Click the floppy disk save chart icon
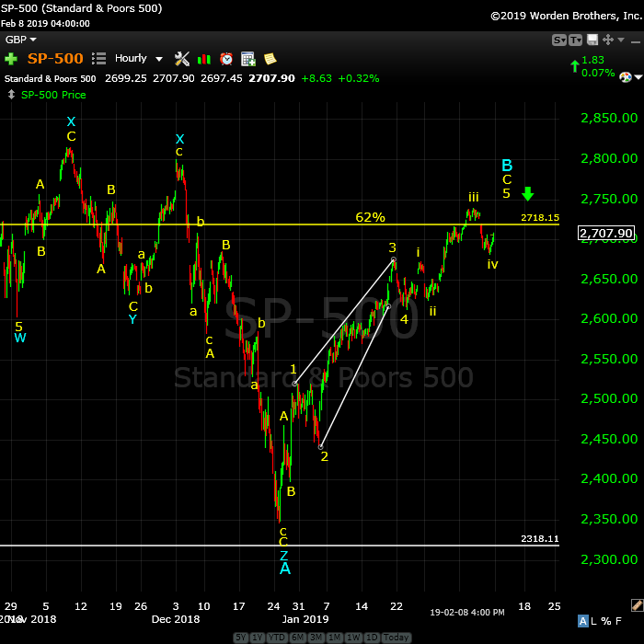This screenshot has width=644, height=644. pos(592,40)
